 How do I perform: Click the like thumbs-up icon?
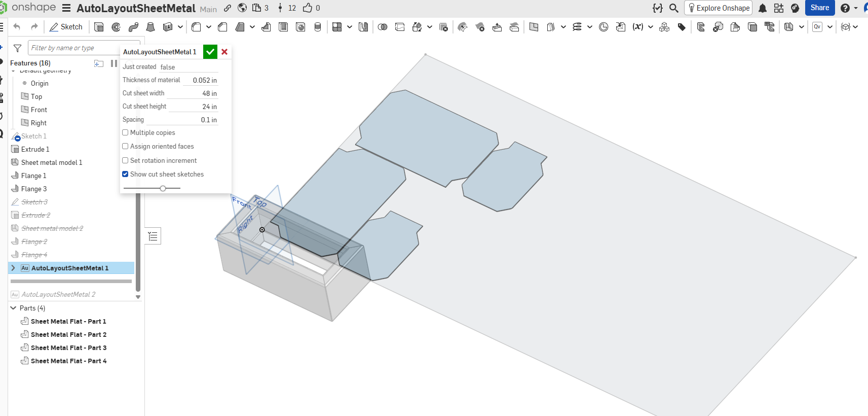[308, 8]
